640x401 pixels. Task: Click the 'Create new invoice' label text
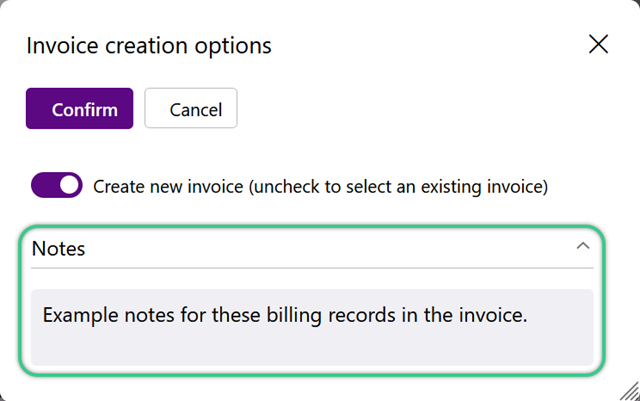coord(168,187)
